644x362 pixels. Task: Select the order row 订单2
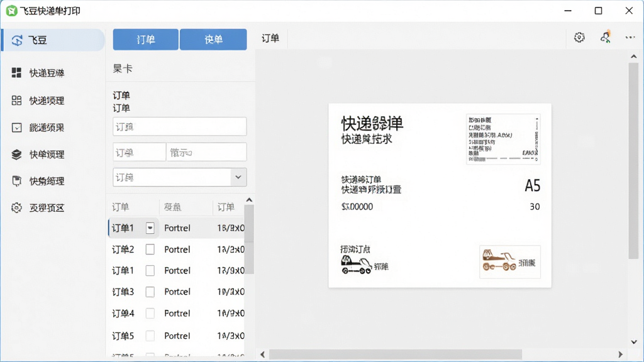tap(176, 249)
